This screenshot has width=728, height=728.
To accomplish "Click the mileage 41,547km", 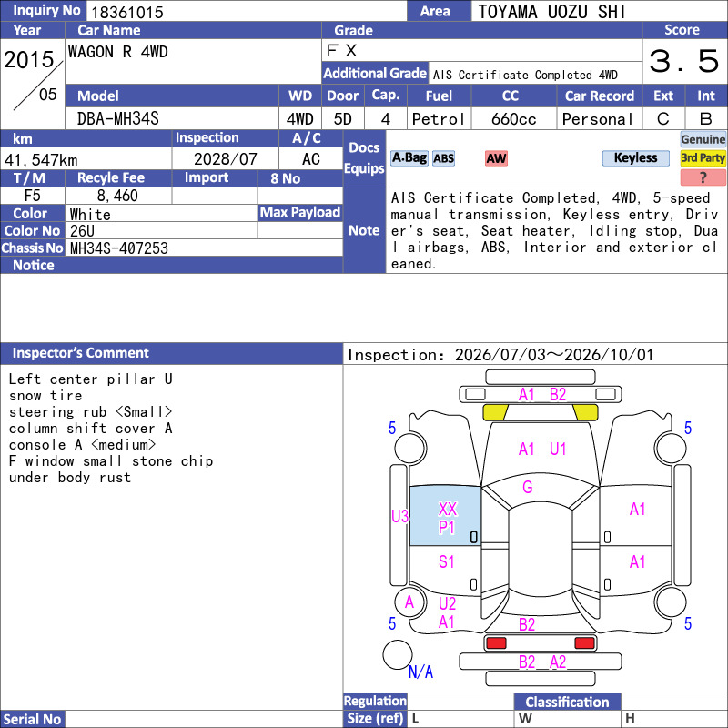I will pos(41,160).
